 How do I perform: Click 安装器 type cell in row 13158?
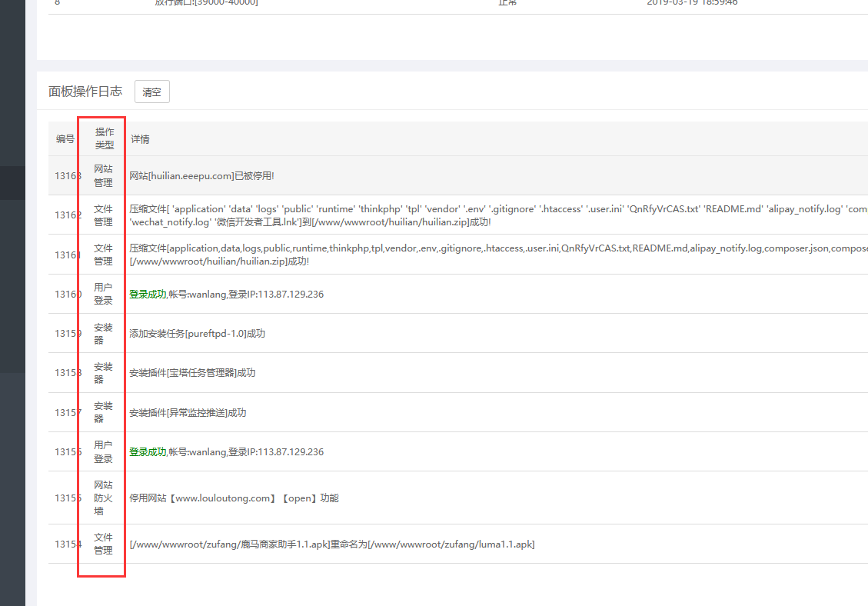tap(103, 373)
